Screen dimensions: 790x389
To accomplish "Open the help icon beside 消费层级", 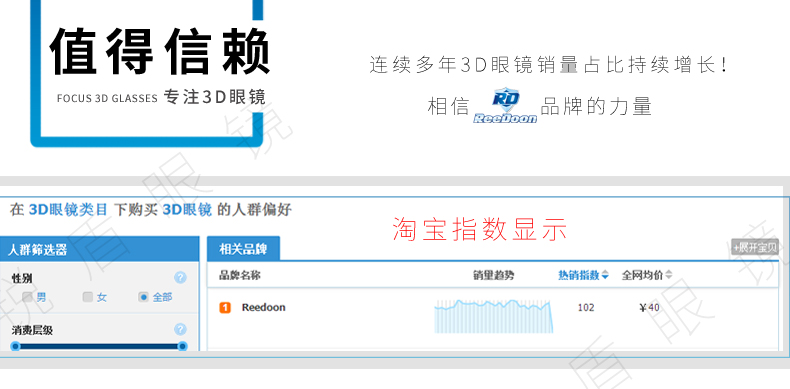I will coord(180,330).
